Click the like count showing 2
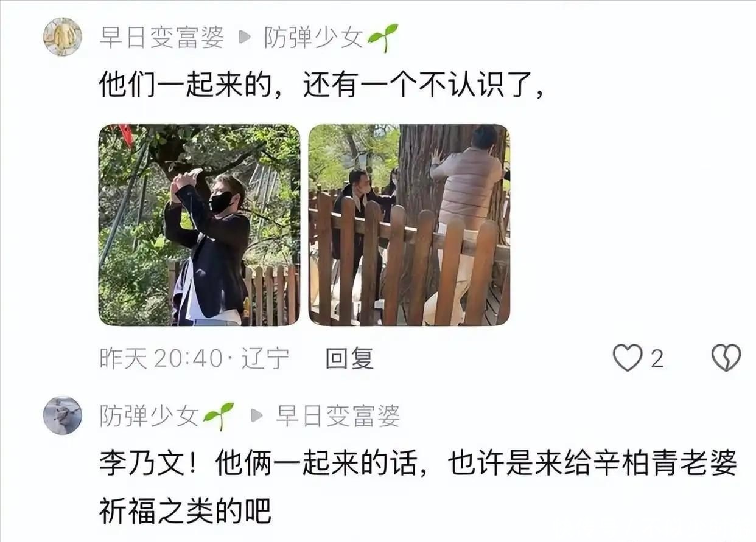The image size is (756, 542). [x=656, y=359]
